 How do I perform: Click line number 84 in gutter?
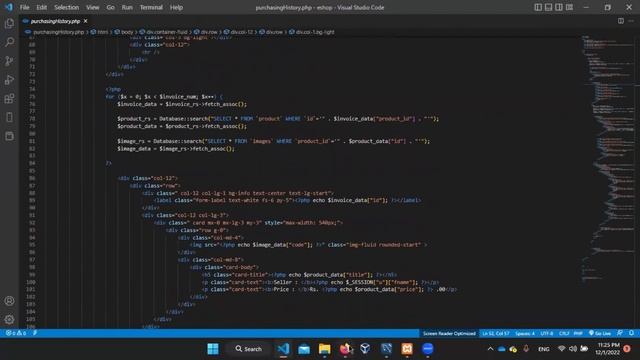point(32,163)
